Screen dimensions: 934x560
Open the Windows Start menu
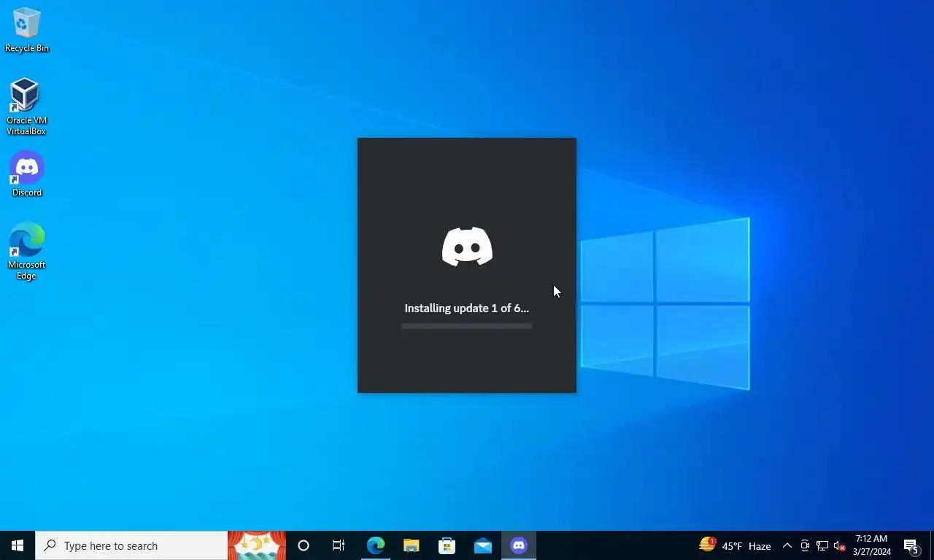18,545
